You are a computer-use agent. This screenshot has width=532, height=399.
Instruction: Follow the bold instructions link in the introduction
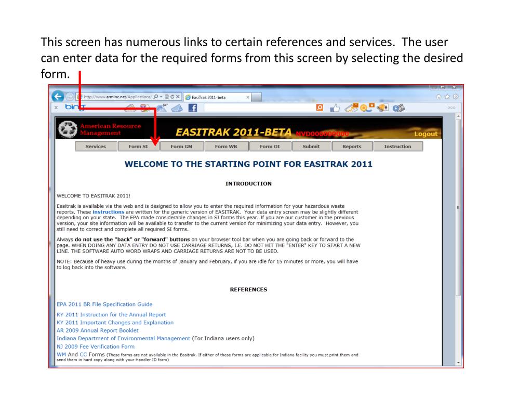109,212
